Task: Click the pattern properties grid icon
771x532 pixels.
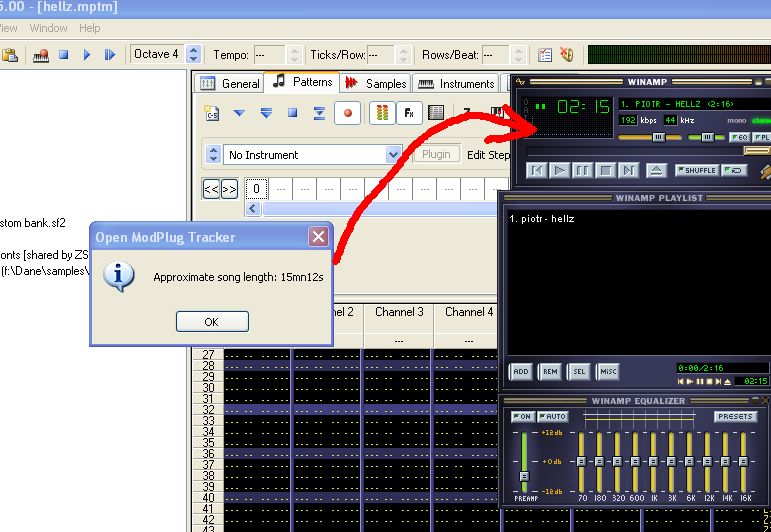Action: click(x=436, y=113)
